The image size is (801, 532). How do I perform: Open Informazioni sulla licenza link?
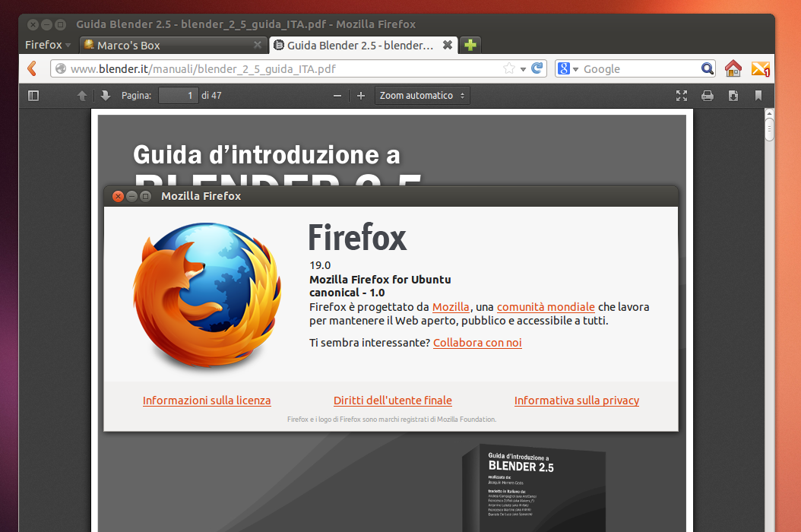click(207, 401)
